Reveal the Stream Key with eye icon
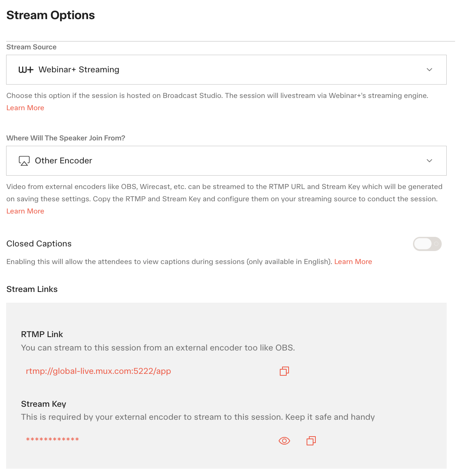457x476 pixels. [x=284, y=441]
